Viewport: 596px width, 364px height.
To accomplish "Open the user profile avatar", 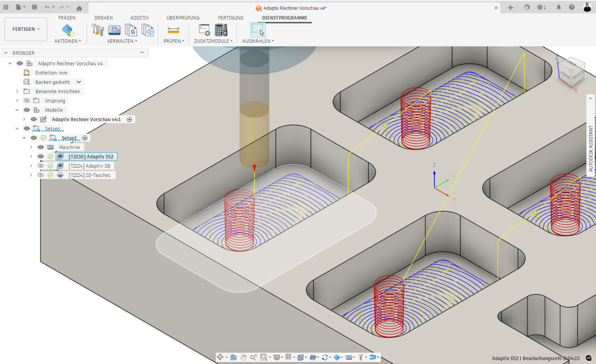I will tap(587, 7).
